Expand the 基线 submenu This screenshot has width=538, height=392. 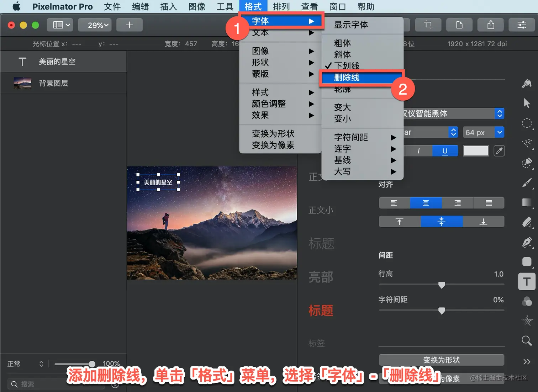362,160
